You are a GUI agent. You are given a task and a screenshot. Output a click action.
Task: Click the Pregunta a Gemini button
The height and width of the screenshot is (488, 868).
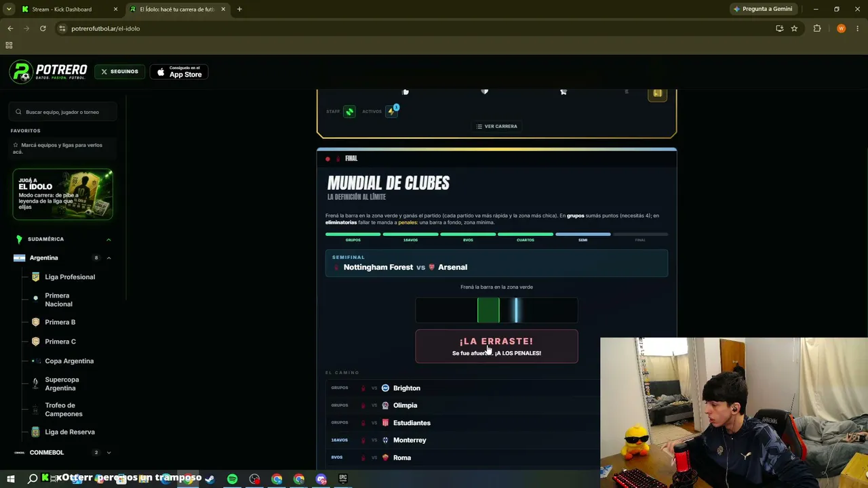pyautogui.click(x=763, y=9)
